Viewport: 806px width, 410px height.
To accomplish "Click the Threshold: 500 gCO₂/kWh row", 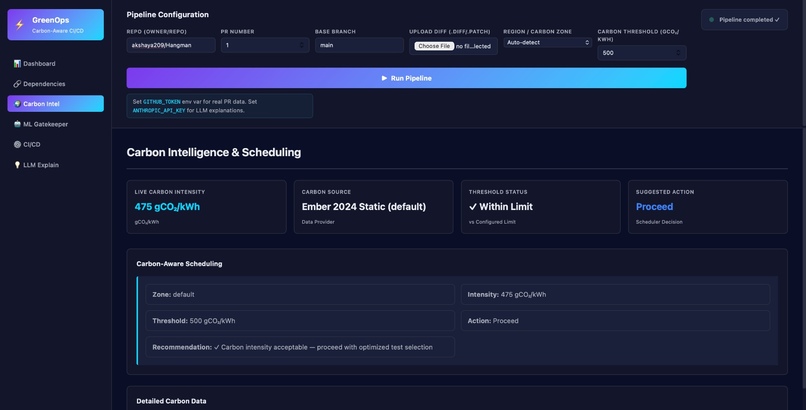I will (x=300, y=321).
